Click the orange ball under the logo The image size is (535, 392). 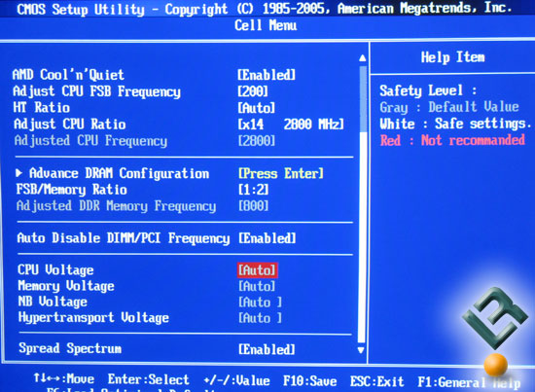pos(496,365)
